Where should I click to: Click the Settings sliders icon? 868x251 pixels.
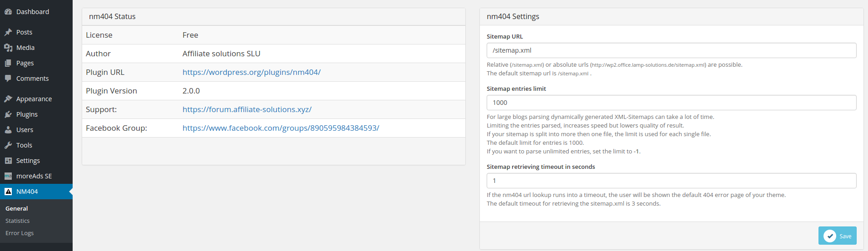coord(8,161)
